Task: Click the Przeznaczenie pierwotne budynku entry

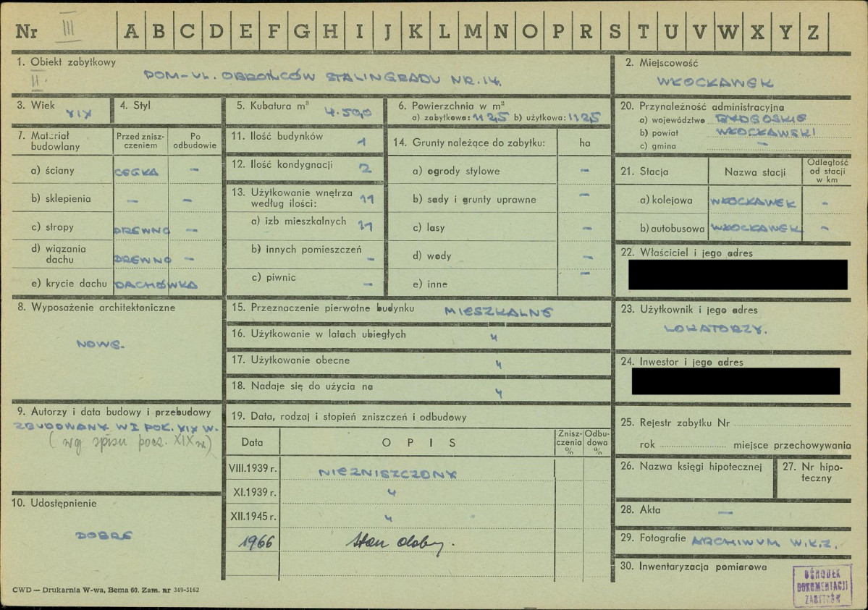Action: 499,312
